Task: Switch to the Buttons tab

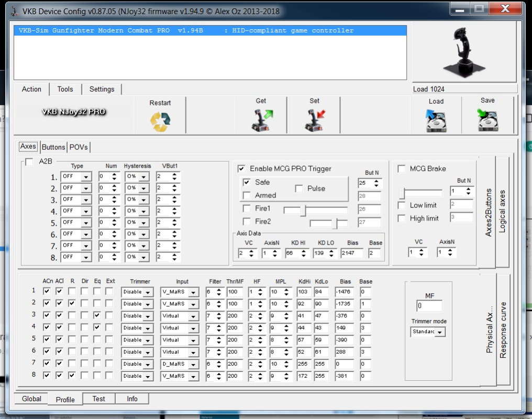Action: pos(53,147)
